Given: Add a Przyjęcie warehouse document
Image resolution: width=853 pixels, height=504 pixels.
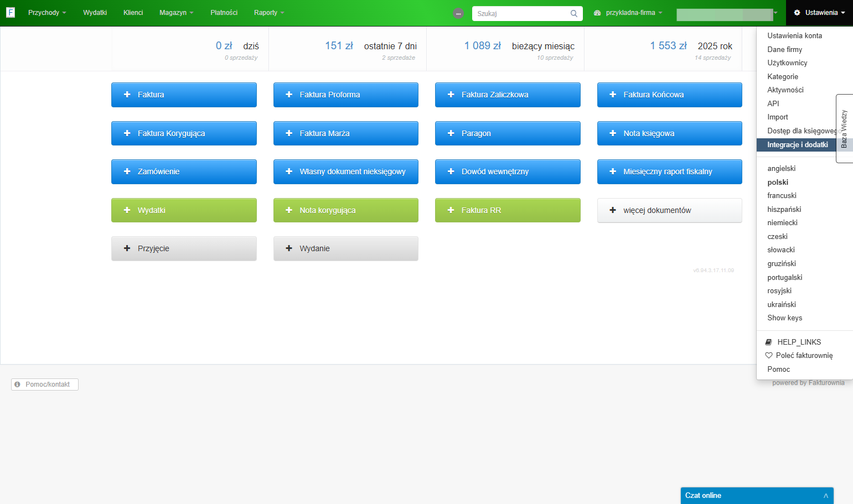Looking at the screenshot, I should click(184, 248).
